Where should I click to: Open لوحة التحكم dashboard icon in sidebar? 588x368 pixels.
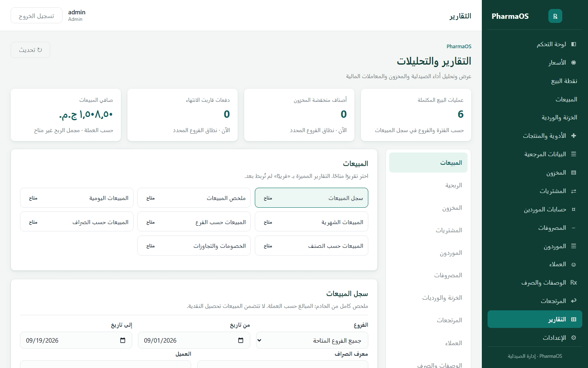pos(573,44)
